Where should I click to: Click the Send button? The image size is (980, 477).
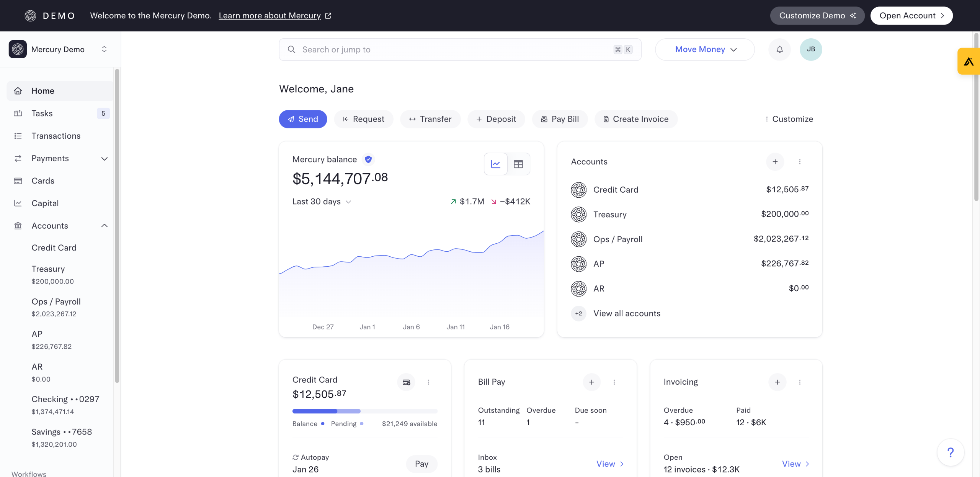[x=303, y=119]
